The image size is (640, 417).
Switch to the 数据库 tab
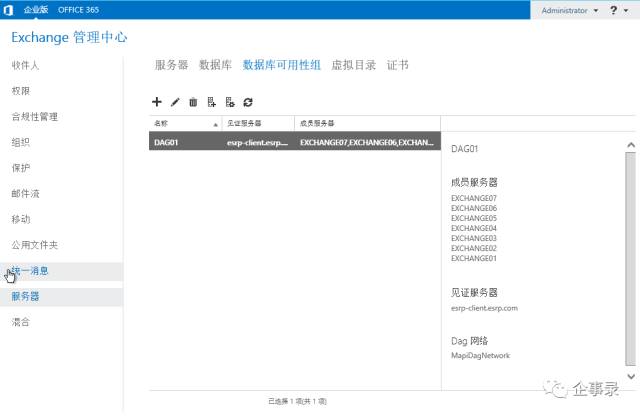coord(215,65)
